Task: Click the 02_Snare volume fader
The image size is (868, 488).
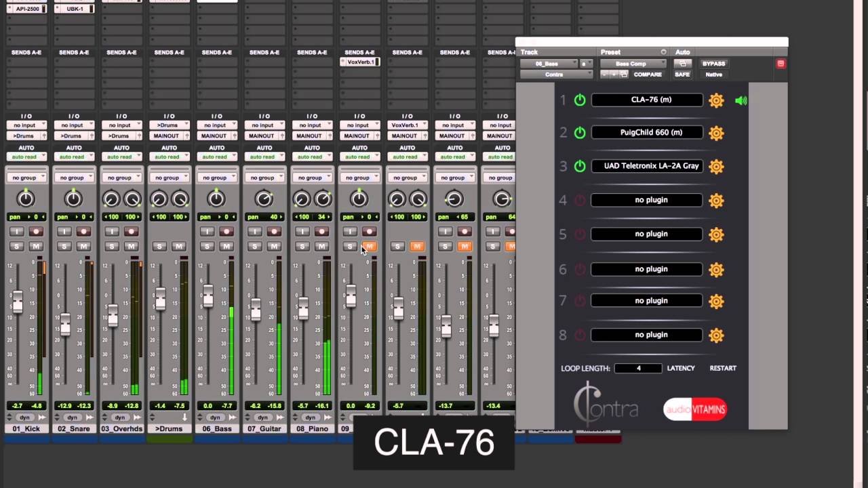Action: point(64,324)
